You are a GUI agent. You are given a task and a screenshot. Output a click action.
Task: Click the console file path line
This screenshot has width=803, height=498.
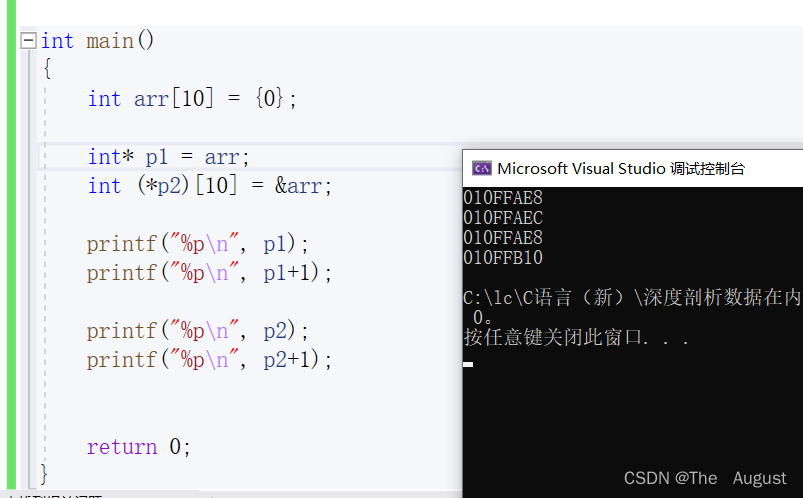pyautogui.click(x=632, y=297)
